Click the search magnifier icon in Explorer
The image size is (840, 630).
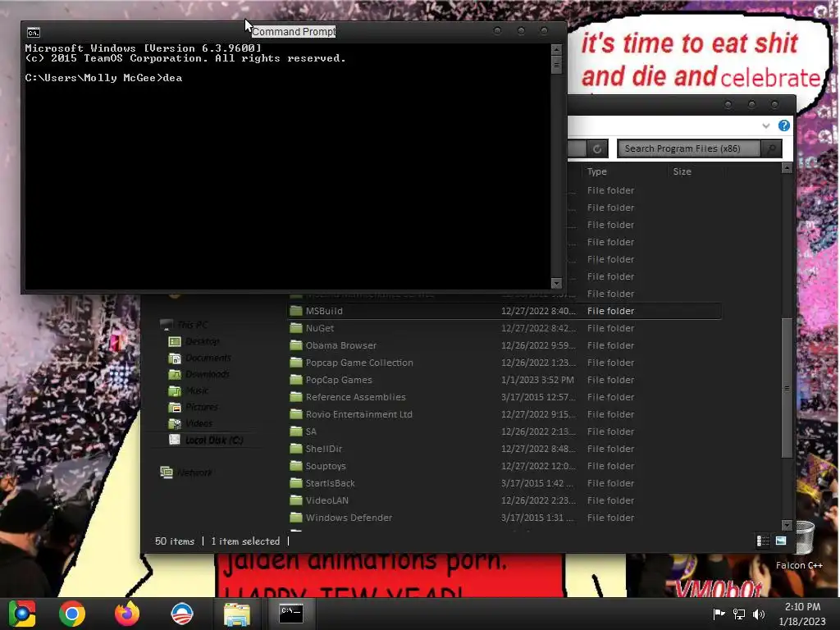tap(771, 149)
